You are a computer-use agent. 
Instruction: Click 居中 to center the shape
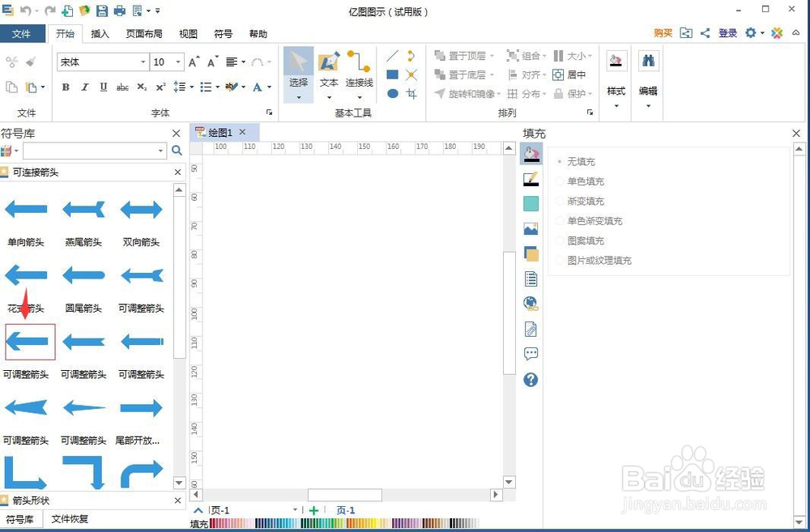tap(577, 74)
